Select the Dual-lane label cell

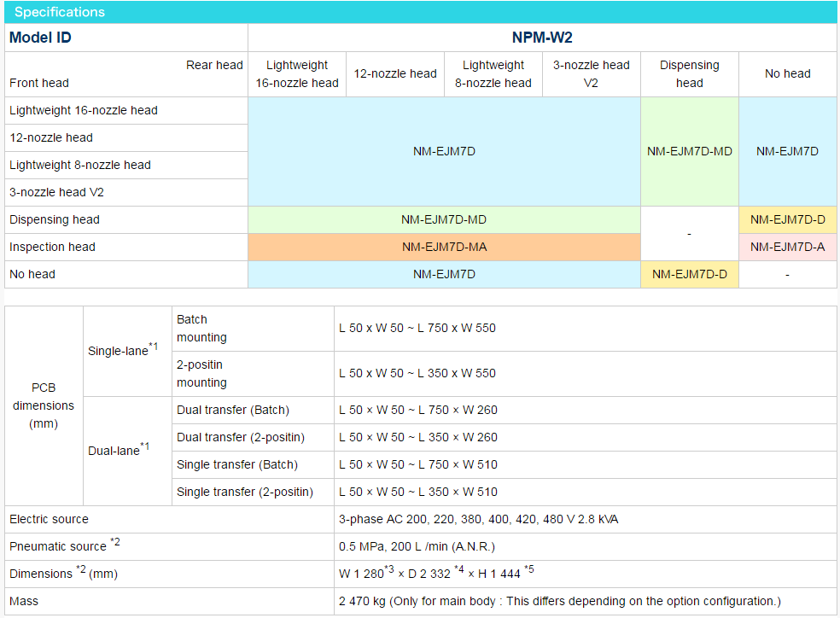click(127, 451)
